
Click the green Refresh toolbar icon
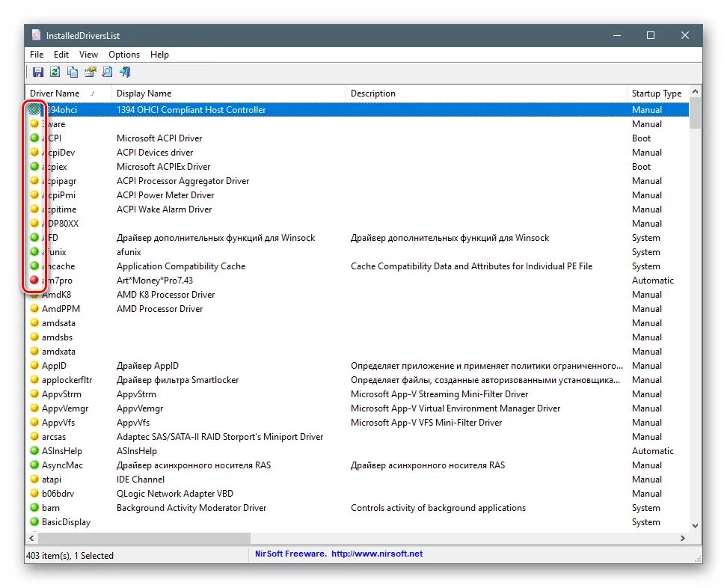click(55, 72)
